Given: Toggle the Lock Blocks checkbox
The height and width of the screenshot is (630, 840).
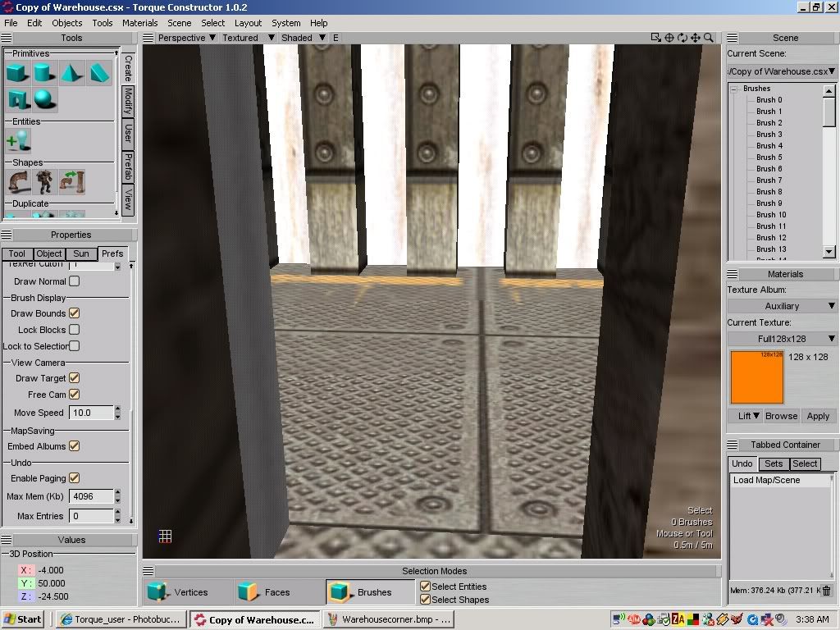Looking at the screenshot, I should click(x=75, y=330).
